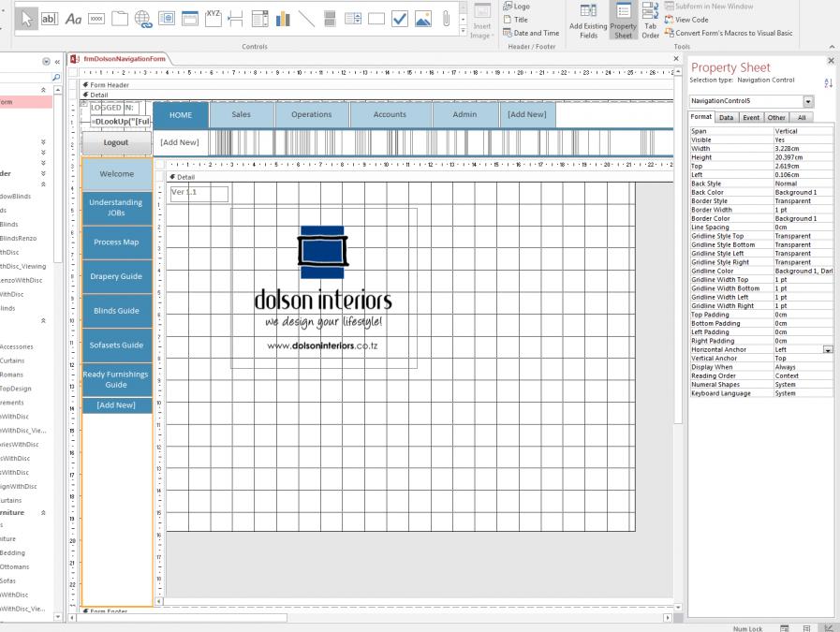
Task: Insert Date and Time
Action: [x=531, y=33]
